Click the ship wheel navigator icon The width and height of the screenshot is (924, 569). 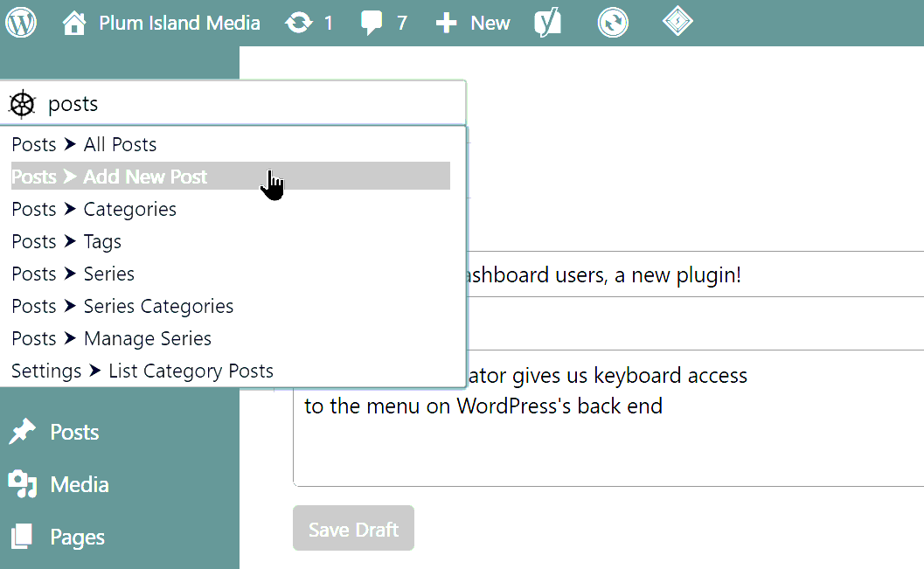23,105
